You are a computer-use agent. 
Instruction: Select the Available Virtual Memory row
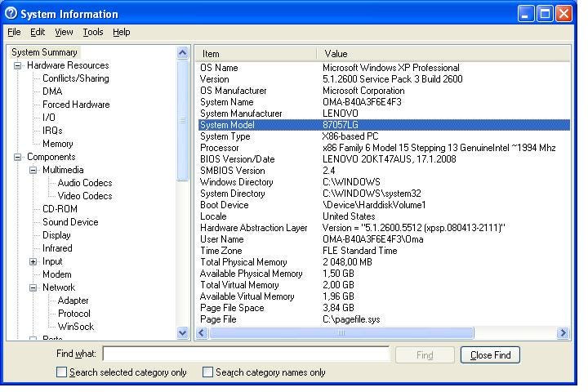384,296
